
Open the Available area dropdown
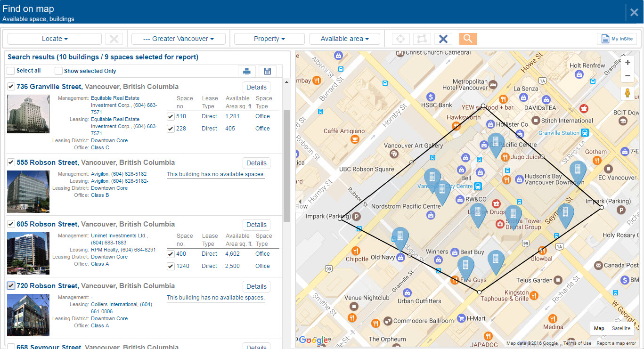(x=345, y=39)
